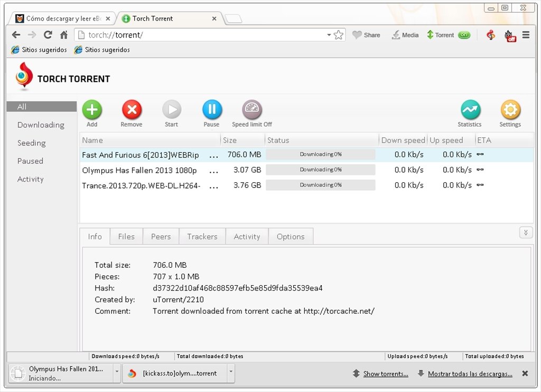Toggle the Torrent on switch in toolbar
541x392 pixels.
pyautogui.click(x=464, y=35)
